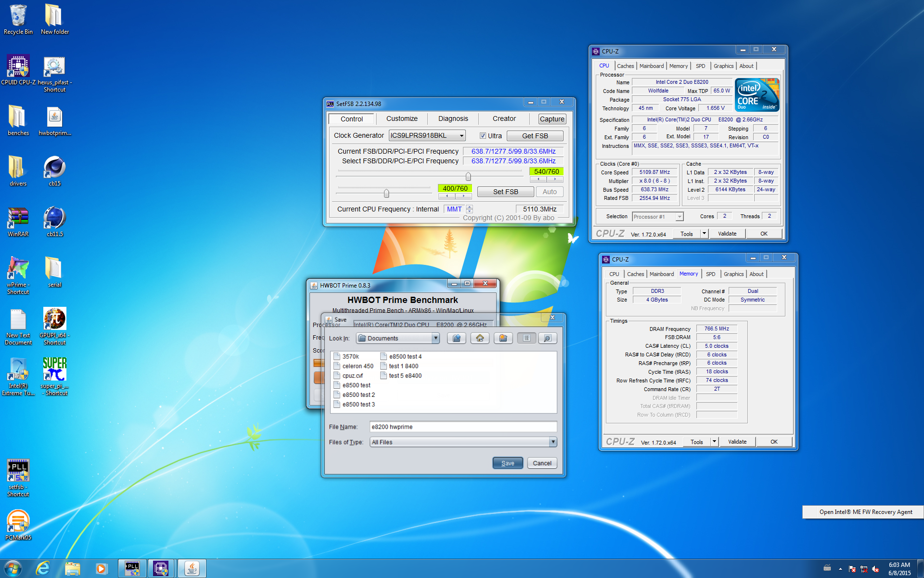924x578 pixels.
Task: Increment the MMT spinner value
Action: tap(470, 207)
